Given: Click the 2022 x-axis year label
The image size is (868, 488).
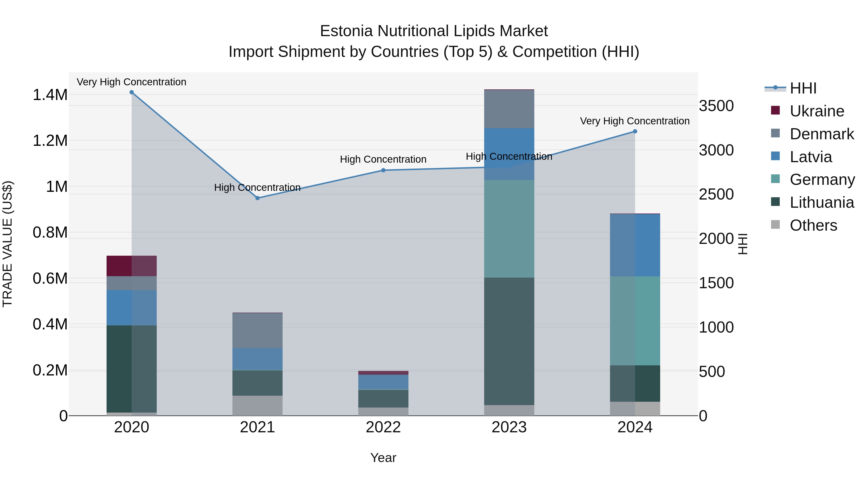Looking at the screenshot, I should click(x=383, y=427).
